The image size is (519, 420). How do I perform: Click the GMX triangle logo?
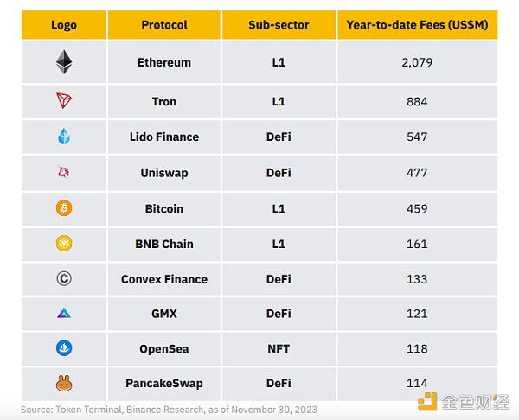64,313
